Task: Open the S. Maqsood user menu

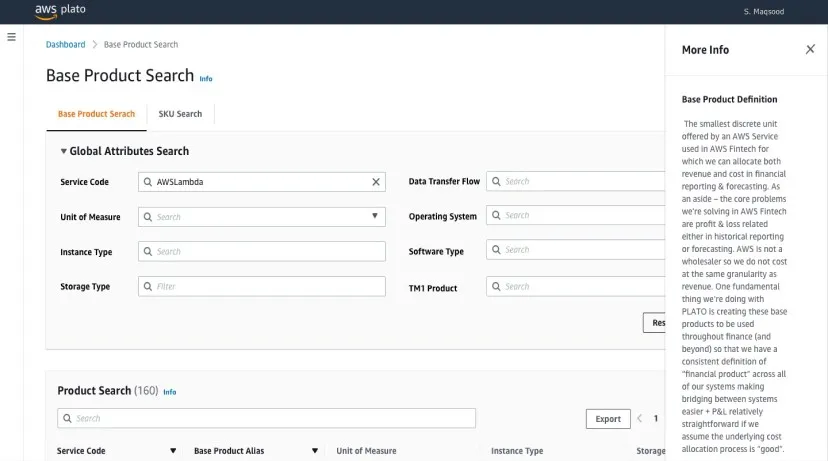Action: point(764,12)
